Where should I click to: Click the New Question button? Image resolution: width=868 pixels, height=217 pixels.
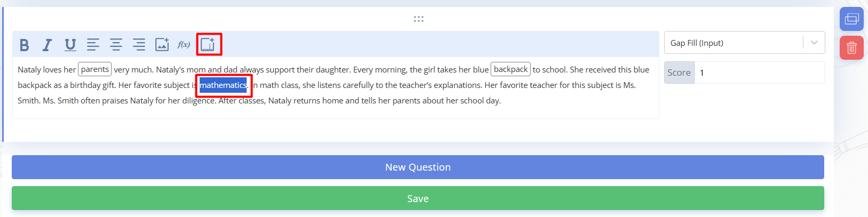tap(417, 167)
